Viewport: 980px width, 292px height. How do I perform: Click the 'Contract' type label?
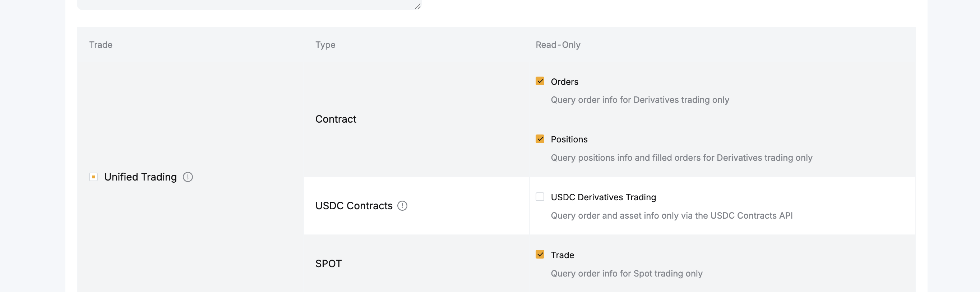coord(336,119)
